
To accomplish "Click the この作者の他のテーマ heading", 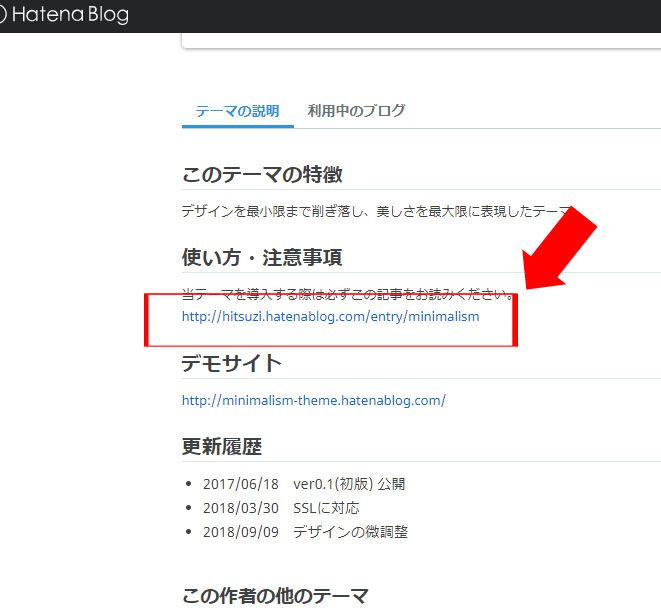I will (275, 596).
